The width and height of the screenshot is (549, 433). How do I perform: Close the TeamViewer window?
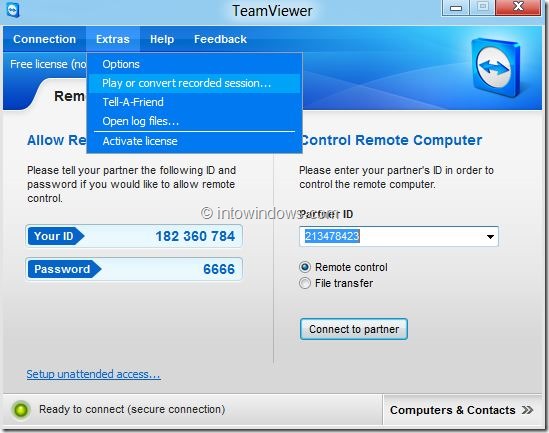click(x=518, y=7)
